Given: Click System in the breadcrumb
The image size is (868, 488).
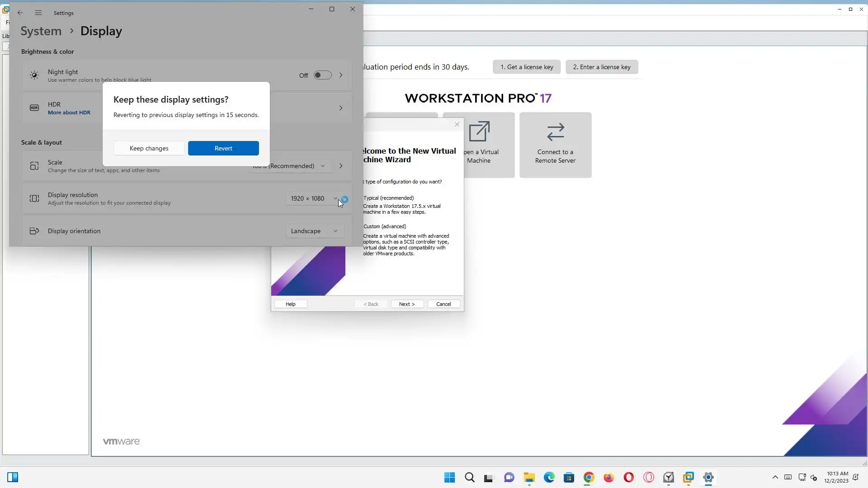Looking at the screenshot, I should 41,31.
